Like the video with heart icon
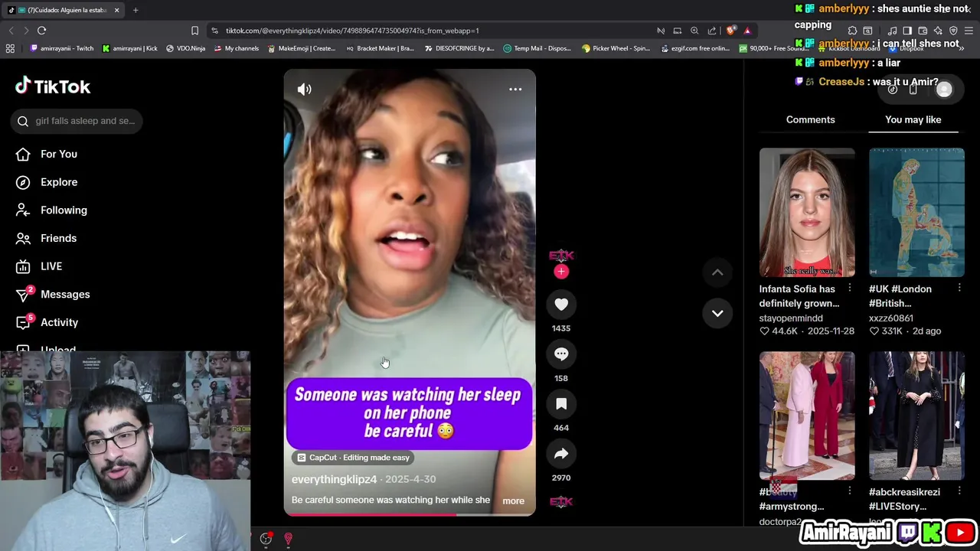The width and height of the screenshot is (980, 551). click(561, 305)
